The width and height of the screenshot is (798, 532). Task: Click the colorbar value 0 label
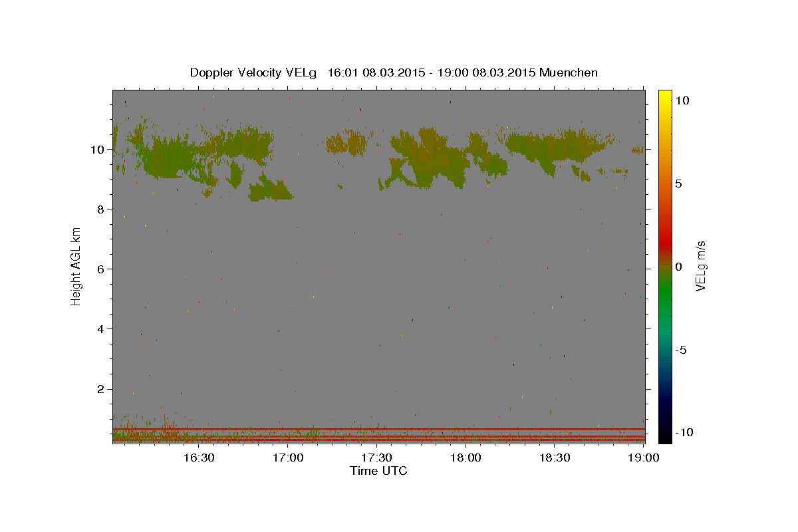[678, 267]
